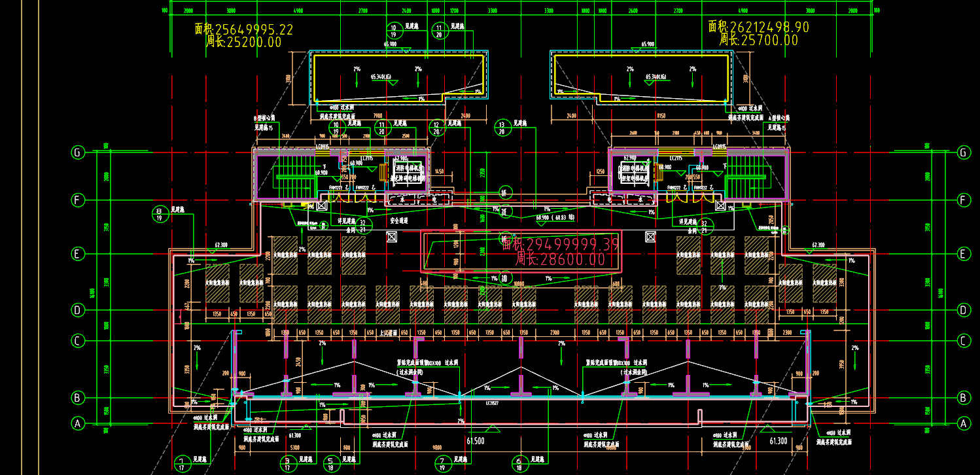Select detail bubble numbered 12 over 20
The image size is (980, 475).
tap(437, 127)
